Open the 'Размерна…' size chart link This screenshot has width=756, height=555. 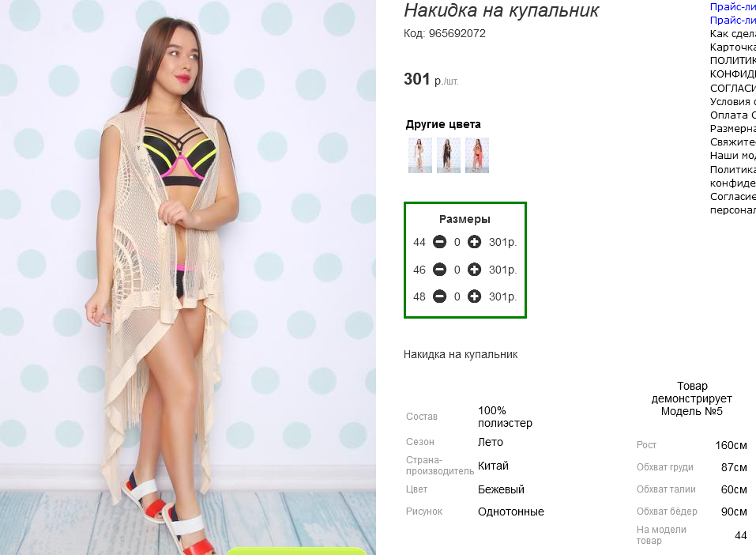(x=733, y=128)
